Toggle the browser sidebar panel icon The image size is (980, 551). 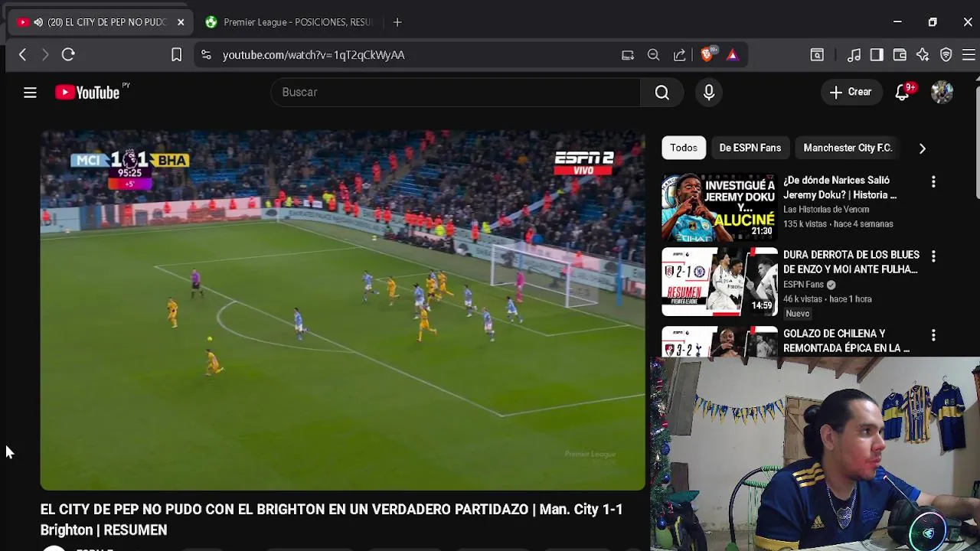877,55
